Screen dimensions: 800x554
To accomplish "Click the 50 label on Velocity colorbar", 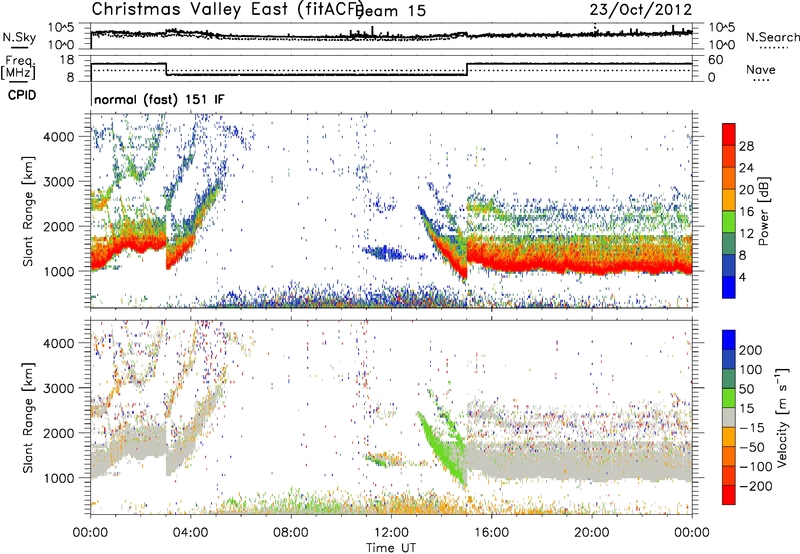I will [747, 389].
